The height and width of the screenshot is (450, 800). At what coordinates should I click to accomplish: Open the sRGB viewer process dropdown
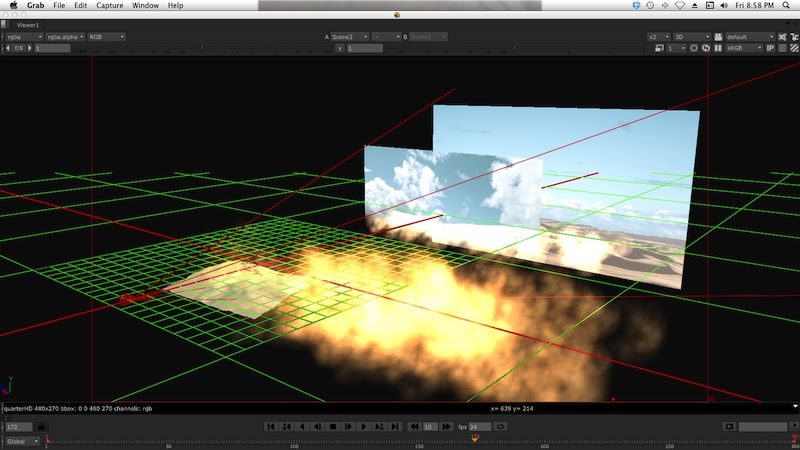point(744,48)
